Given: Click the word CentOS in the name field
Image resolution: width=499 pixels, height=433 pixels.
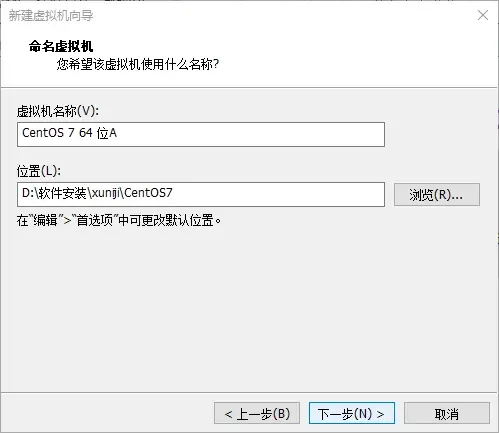Looking at the screenshot, I should tap(43, 133).
